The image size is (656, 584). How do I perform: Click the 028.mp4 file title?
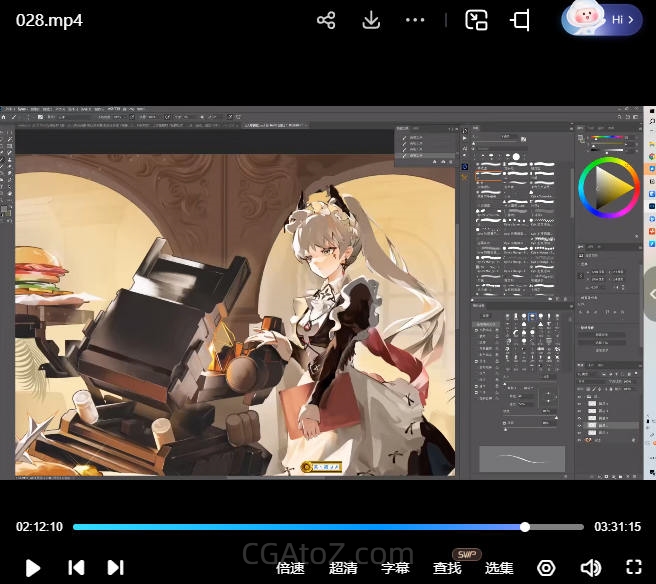pyautogui.click(x=49, y=20)
